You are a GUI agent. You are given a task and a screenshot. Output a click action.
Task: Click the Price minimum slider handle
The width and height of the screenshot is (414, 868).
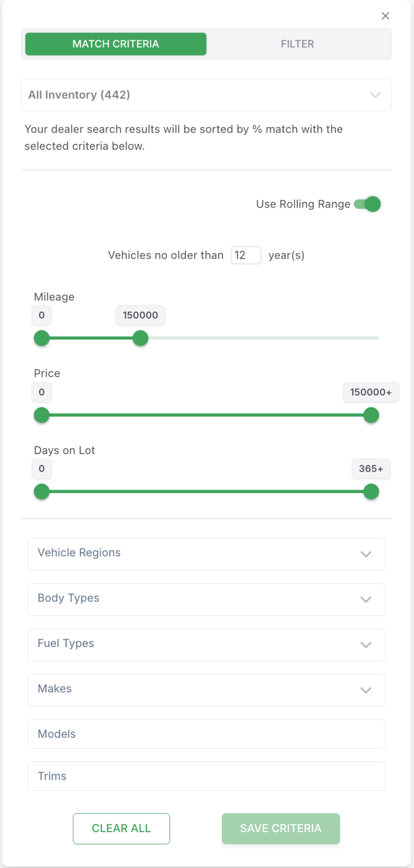pyautogui.click(x=41, y=415)
